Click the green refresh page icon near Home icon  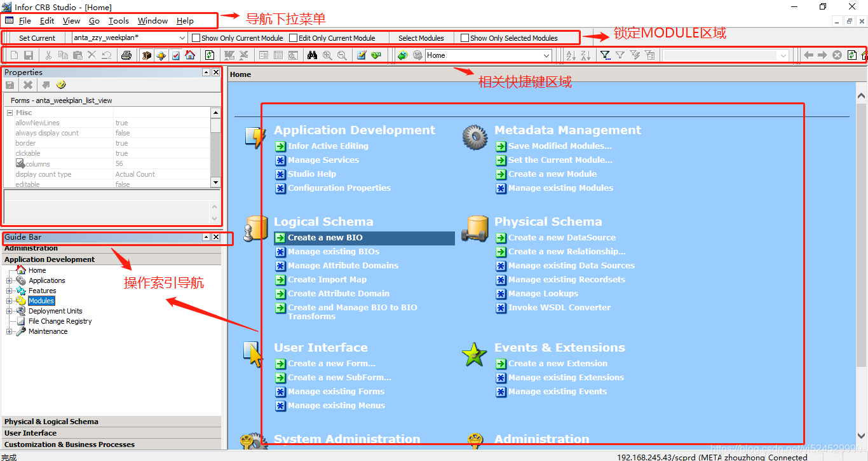210,55
